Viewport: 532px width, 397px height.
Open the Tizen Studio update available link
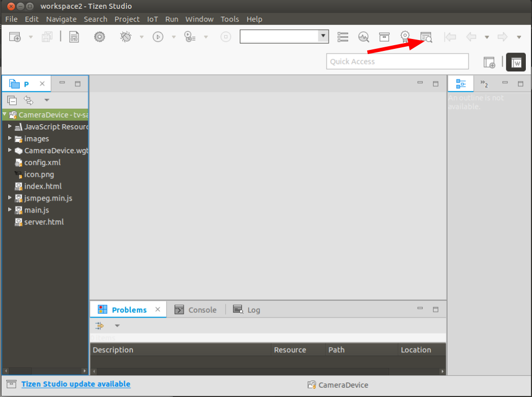pyautogui.click(x=75, y=384)
